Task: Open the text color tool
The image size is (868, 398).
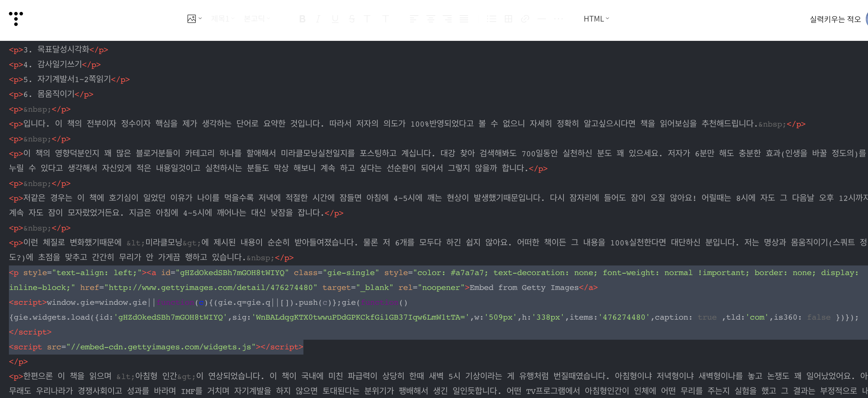Action: (x=367, y=19)
